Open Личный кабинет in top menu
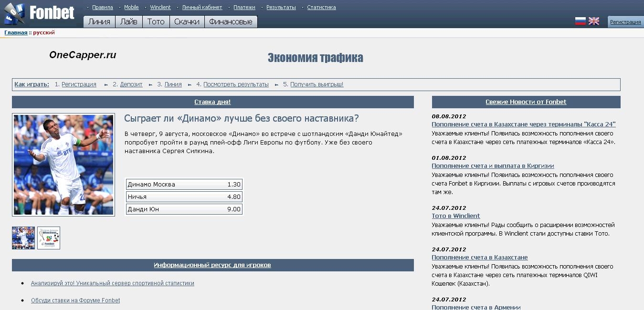644x310 pixels. pyautogui.click(x=202, y=7)
